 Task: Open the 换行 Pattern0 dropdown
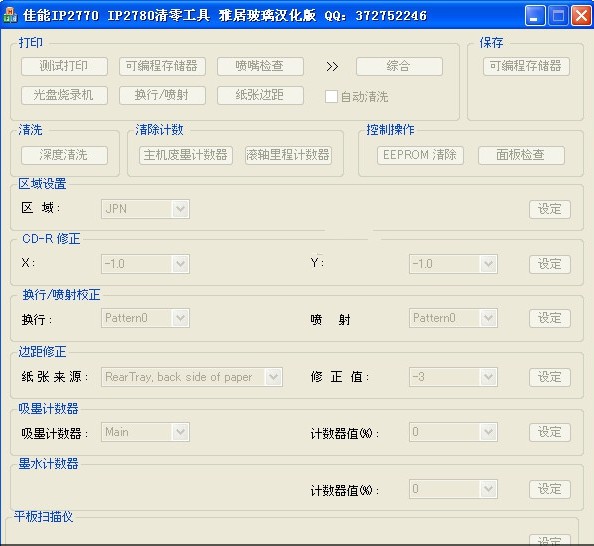click(x=145, y=318)
